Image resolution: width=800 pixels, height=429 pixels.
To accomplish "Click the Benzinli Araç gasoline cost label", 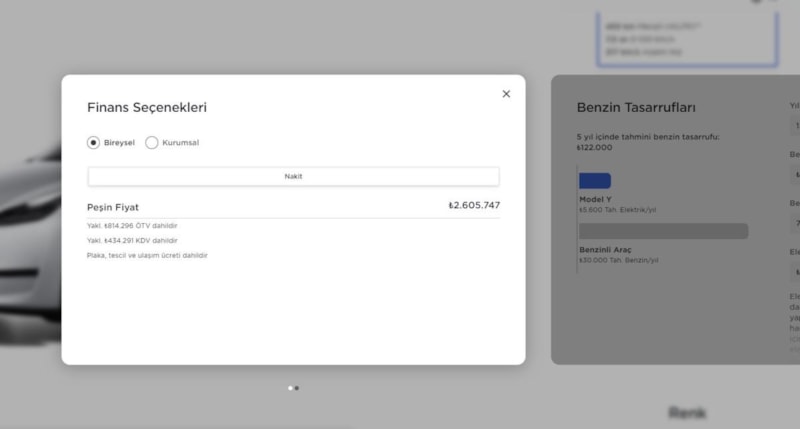I will pyautogui.click(x=618, y=260).
